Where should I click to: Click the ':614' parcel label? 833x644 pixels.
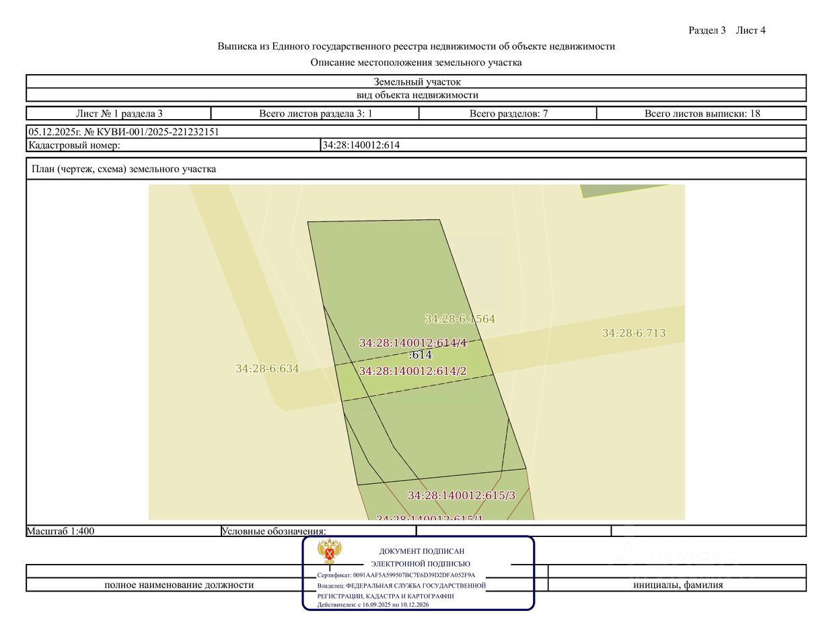(x=421, y=355)
